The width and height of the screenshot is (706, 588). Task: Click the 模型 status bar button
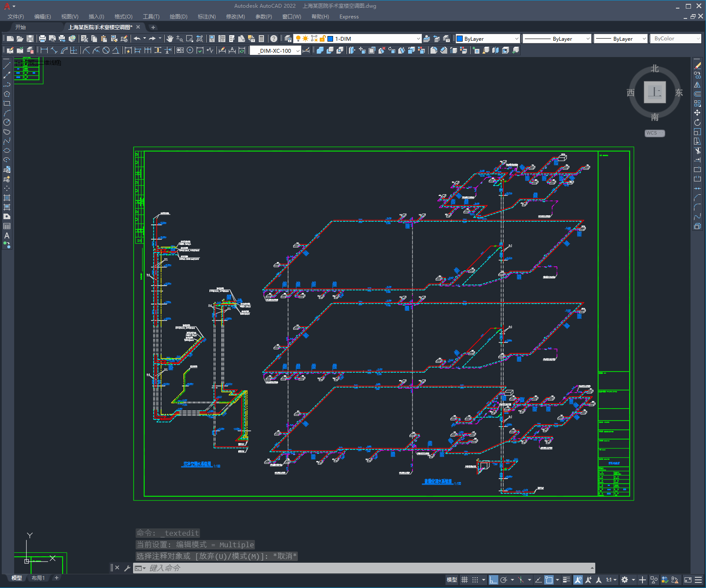point(452,580)
